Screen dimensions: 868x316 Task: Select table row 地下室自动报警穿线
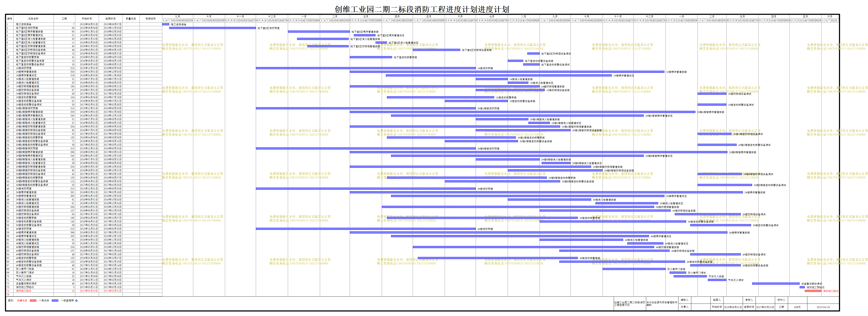84,57
